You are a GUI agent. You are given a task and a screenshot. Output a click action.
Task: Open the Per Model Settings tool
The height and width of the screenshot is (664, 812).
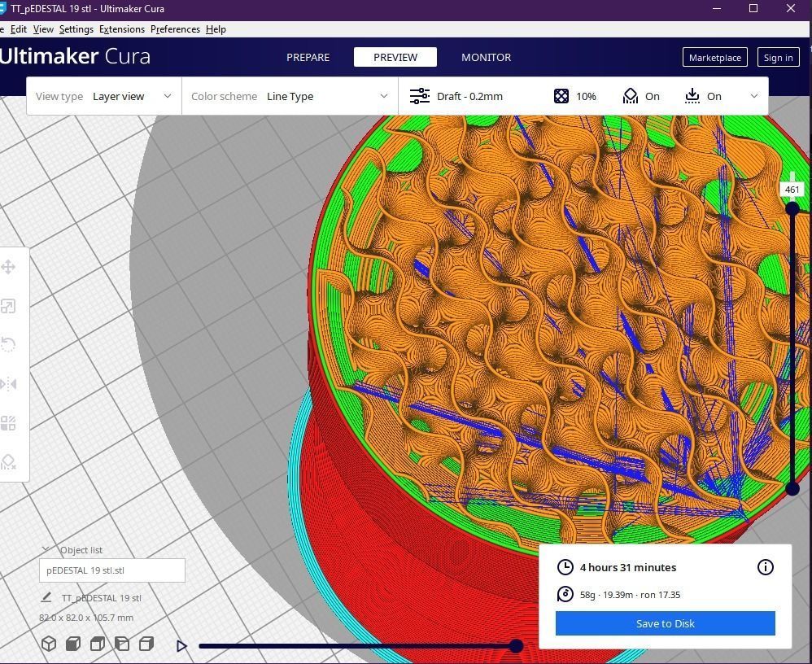pyautogui.click(x=8, y=423)
